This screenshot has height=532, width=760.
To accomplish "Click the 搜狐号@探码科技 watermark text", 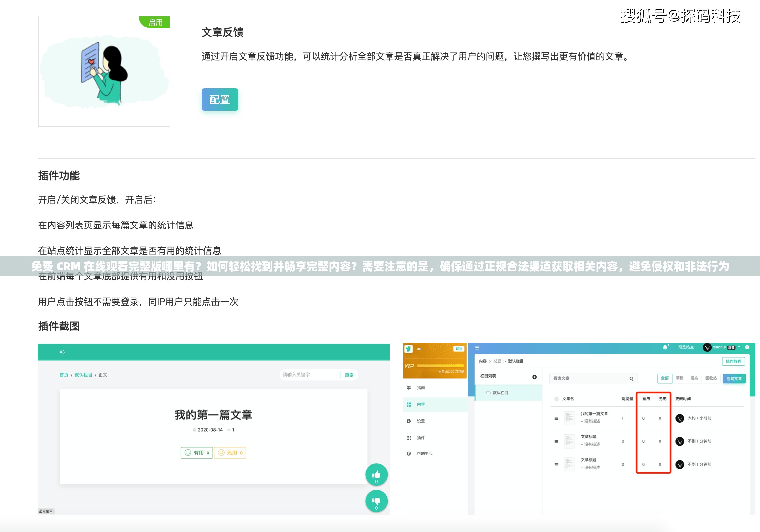I will click(680, 16).
